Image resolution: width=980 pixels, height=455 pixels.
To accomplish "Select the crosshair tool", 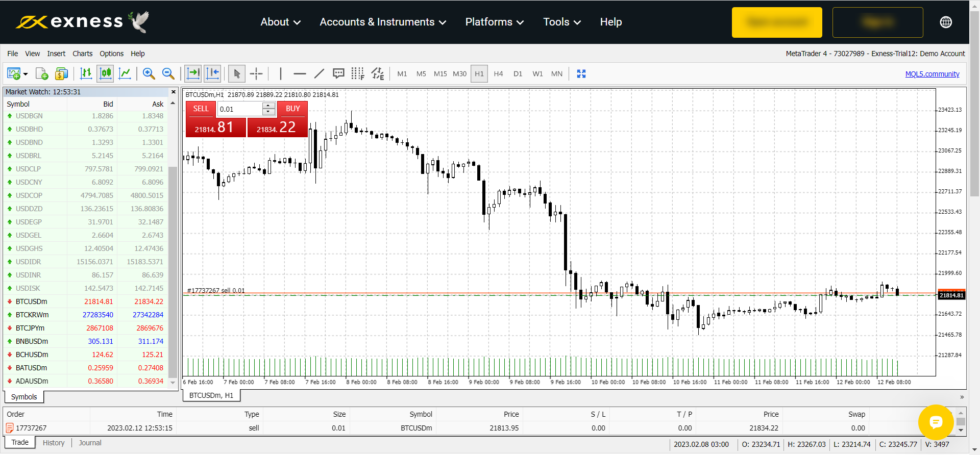I will 256,74.
